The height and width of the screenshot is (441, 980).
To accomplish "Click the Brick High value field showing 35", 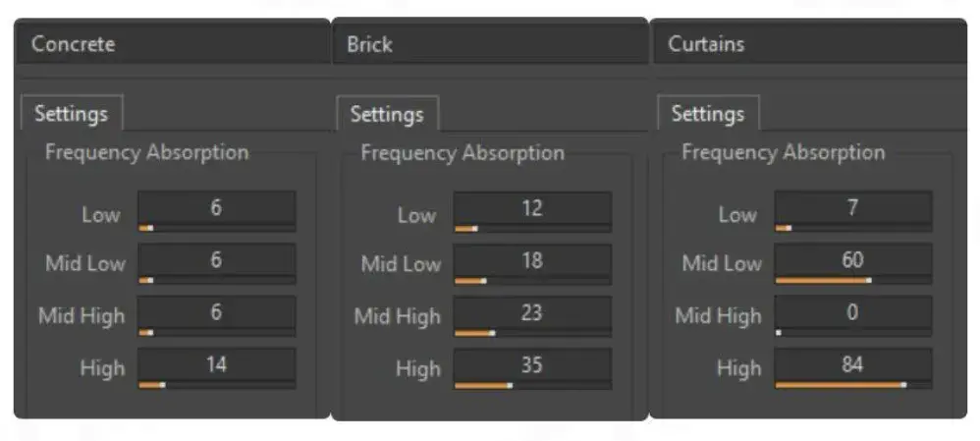I will [532, 365].
